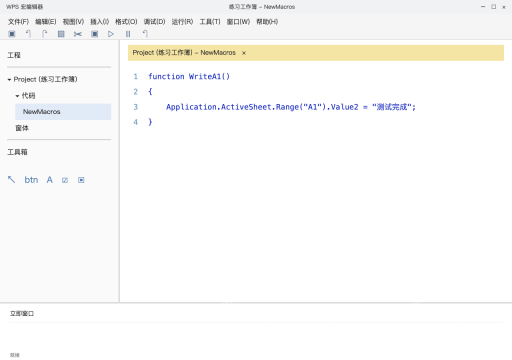This screenshot has height=360, width=512.
Task: Close the NewMacros editor tab
Action: coord(244,53)
